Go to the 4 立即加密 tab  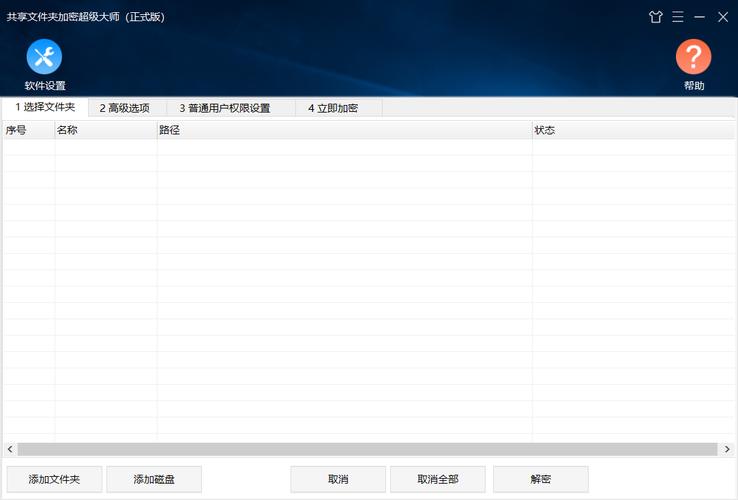click(333, 108)
